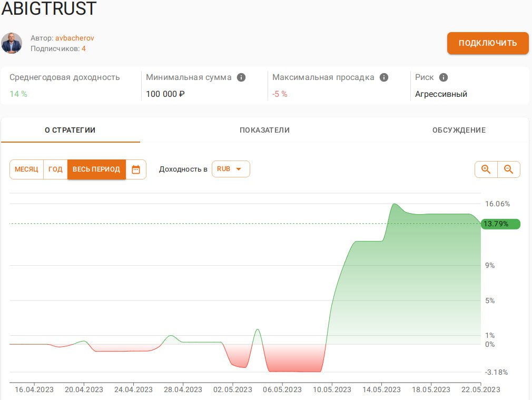
Task: Open author profile avbacherov
Action: coord(75,38)
